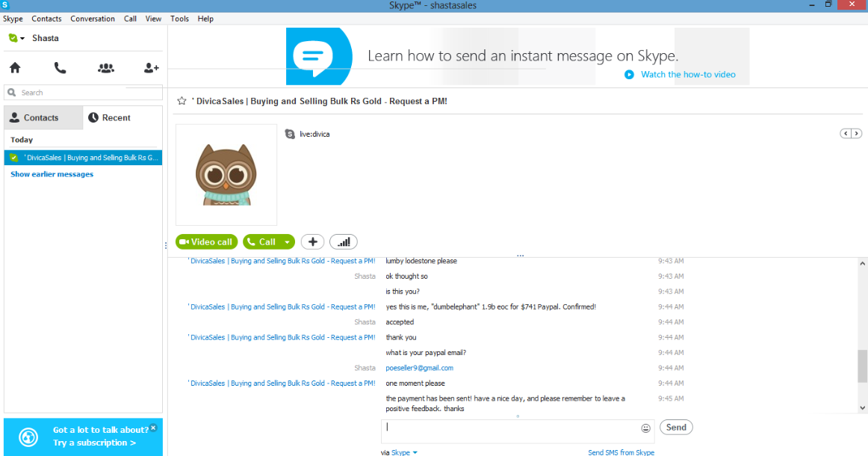Viewport: 868px width, 456px height.
Task: Switch to the Contacts tab
Action: tap(44, 117)
